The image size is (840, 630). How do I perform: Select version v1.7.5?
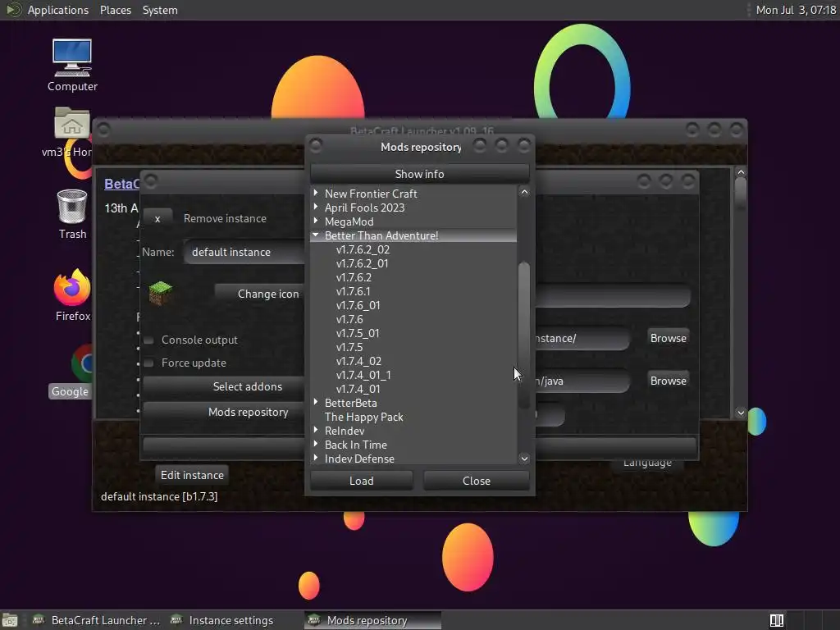tap(349, 347)
